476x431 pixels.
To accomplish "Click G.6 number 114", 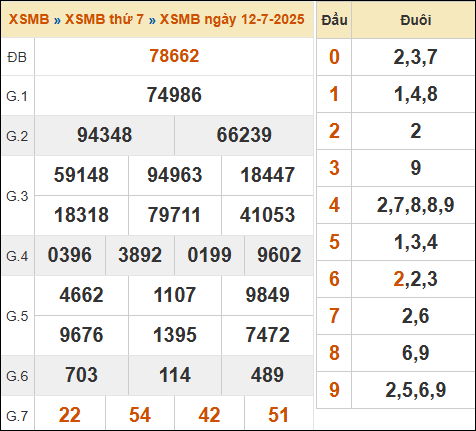I will tap(175, 375).
